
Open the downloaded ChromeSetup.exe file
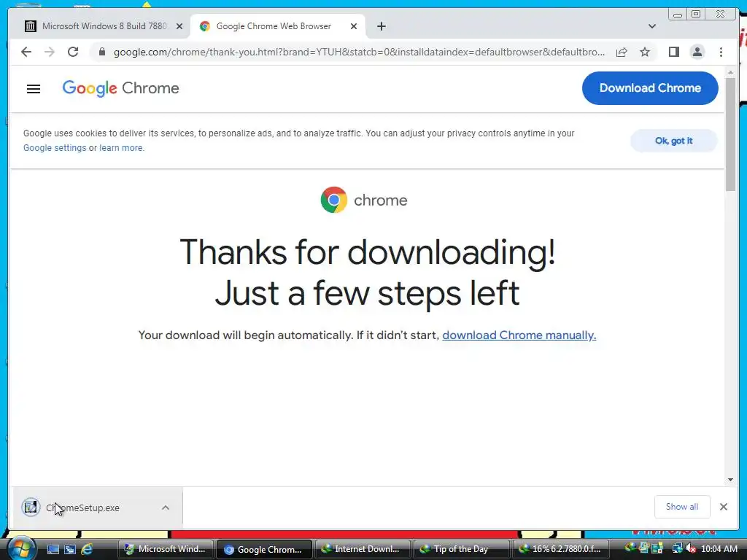(82, 507)
